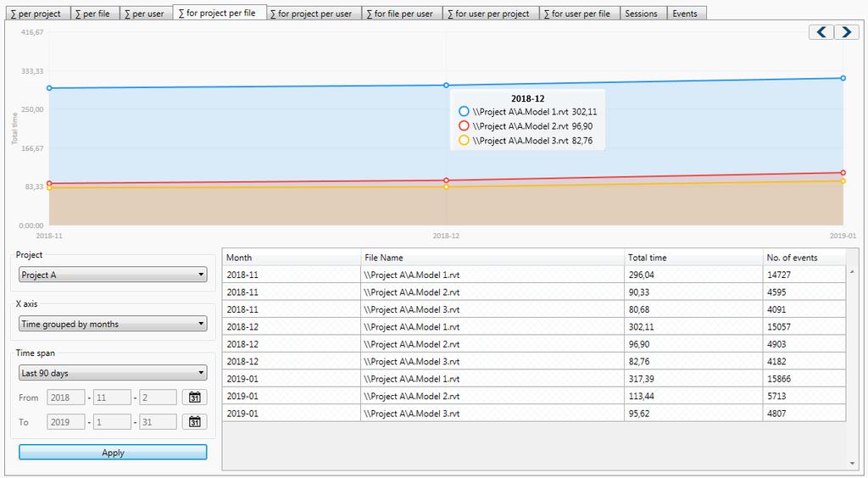Click 2018-12 label on chart x-axis
This screenshot has height=478, width=868.
click(x=446, y=236)
